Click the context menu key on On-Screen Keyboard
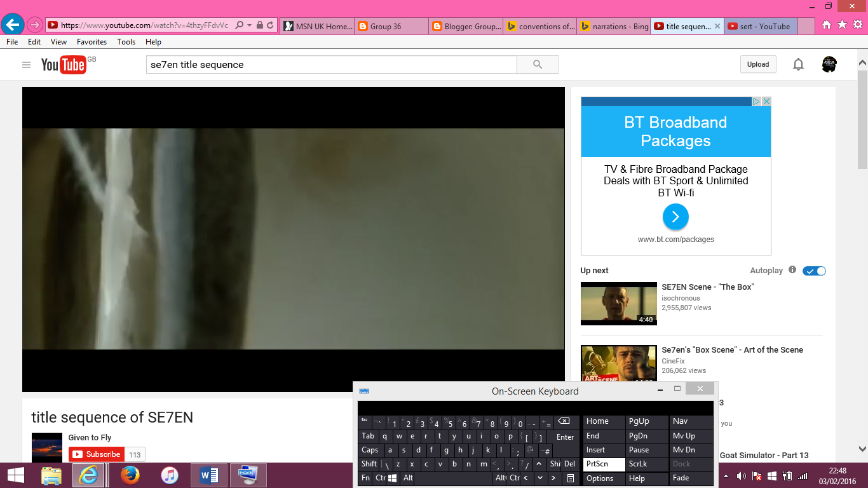868x488 pixels. (570, 478)
